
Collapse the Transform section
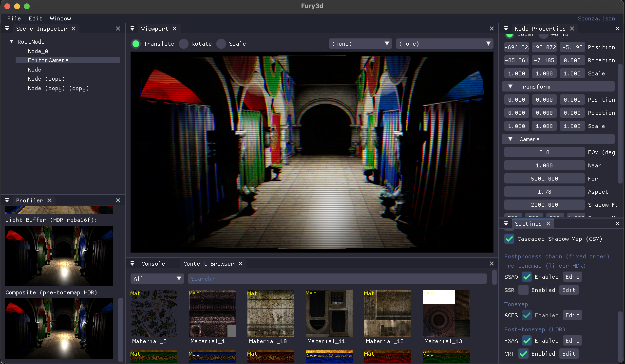click(511, 87)
